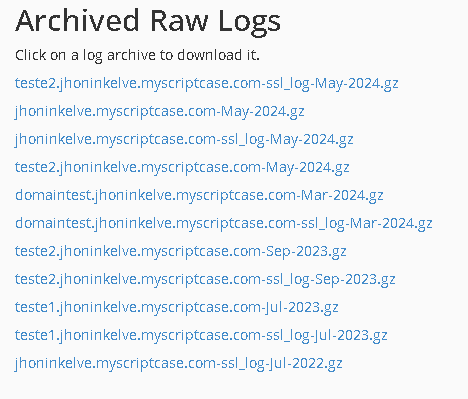Download jhoninkelve ssl_log May-2024 archive

click(x=184, y=139)
